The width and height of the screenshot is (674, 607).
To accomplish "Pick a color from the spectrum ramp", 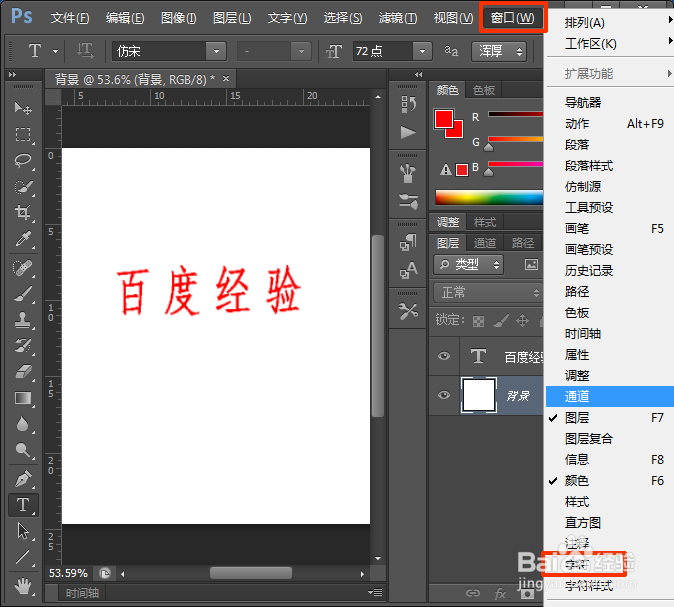I will coord(489,198).
